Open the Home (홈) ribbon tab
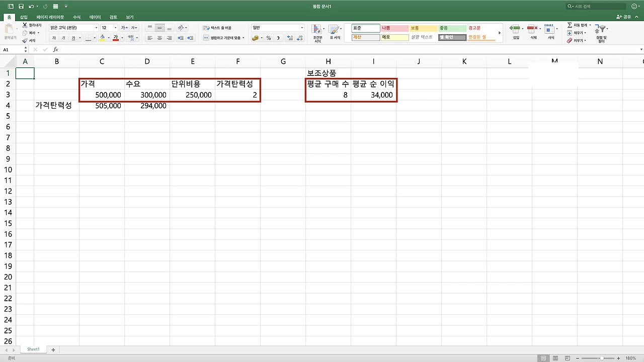Image resolution: width=644 pixels, height=362 pixels. click(9, 17)
